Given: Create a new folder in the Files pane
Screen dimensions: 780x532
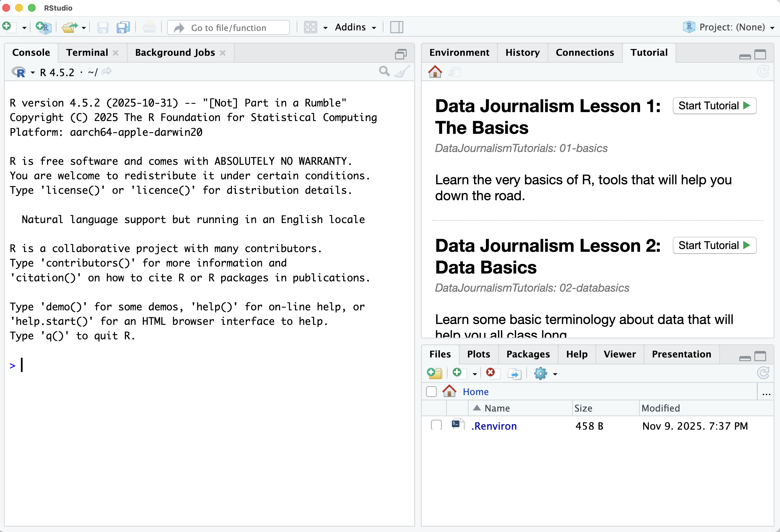Looking at the screenshot, I should [x=435, y=373].
